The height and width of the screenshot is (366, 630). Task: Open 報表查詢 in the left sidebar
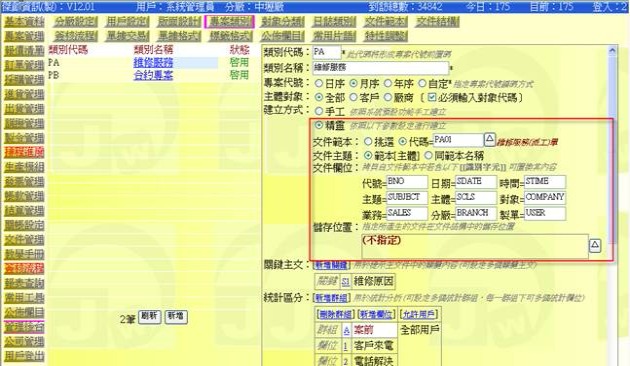24,284
